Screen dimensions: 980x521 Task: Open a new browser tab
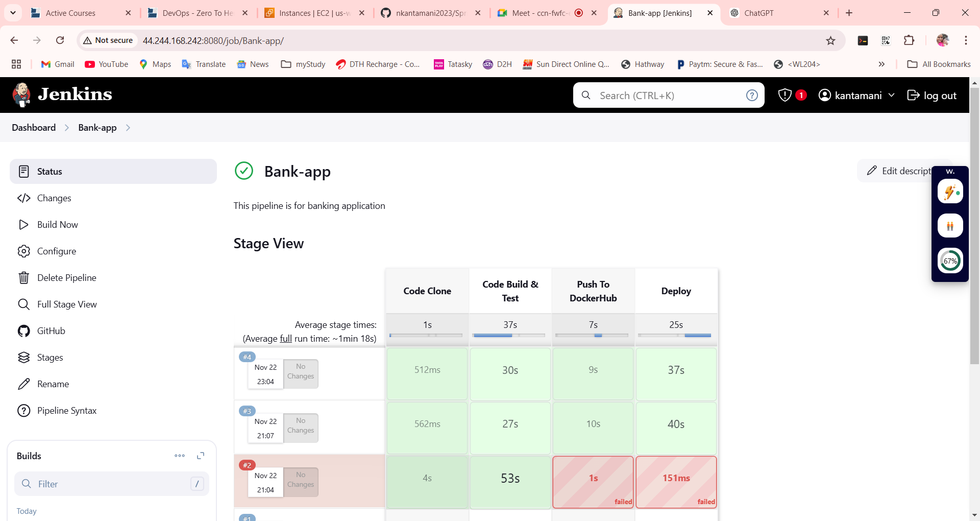point(849,13)
